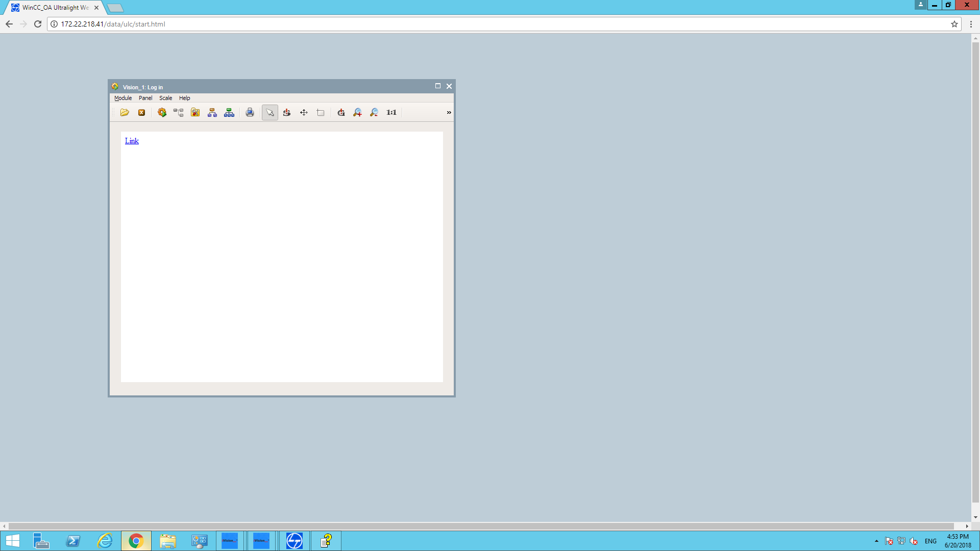Image resolution: width=980 pixels, height=551 pixels.
Task: Open the Help menu
Action: 184,98
